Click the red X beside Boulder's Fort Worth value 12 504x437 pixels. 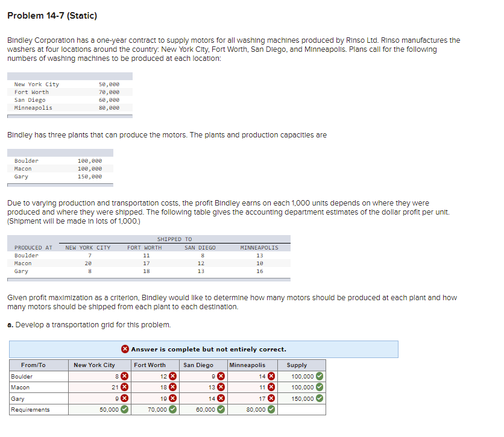172,376
